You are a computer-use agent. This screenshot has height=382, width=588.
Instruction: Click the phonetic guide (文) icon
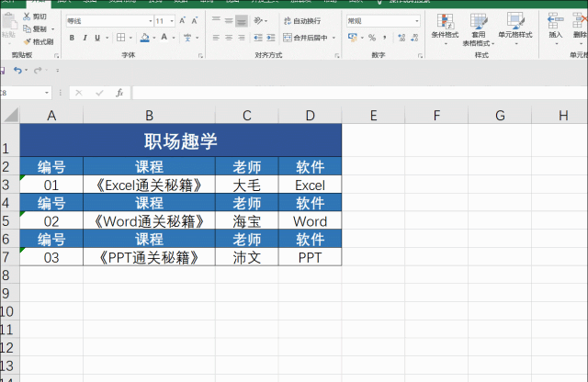(x=187, y=38)
